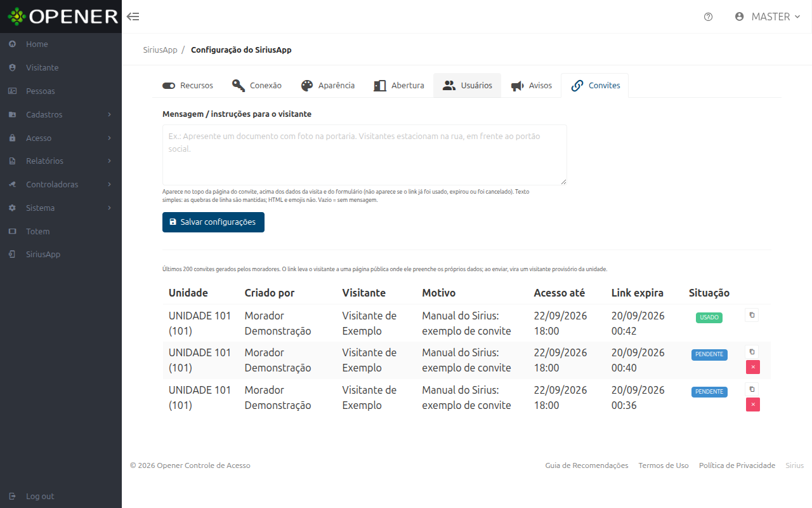Click the USADO status badge
Viewport: 812px width, 508px height.
709,317
